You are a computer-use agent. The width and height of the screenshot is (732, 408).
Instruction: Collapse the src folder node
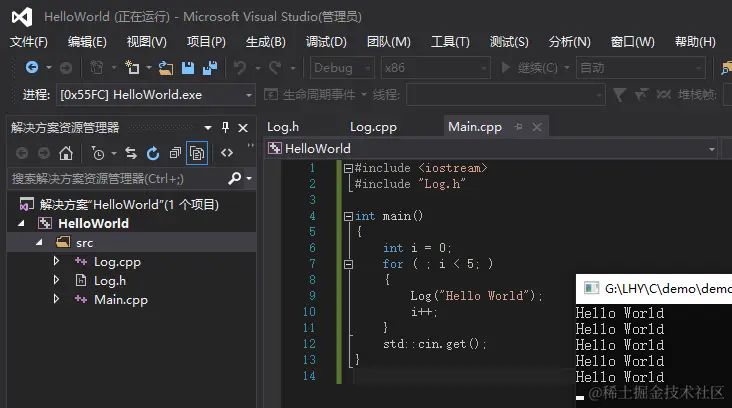pyautogui.click(x=40, y=242)
